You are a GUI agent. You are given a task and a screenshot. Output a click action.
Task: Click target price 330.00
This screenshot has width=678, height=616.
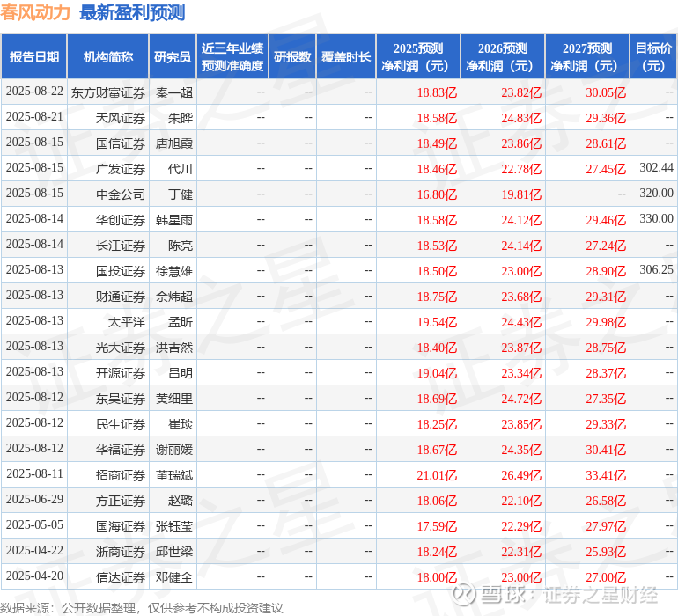click(656, 219)
